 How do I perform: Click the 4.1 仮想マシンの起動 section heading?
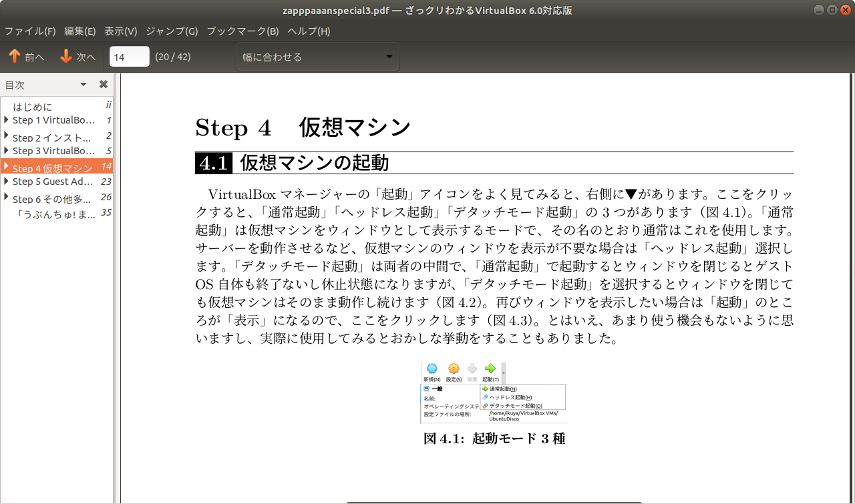click(x=292, y=162)
